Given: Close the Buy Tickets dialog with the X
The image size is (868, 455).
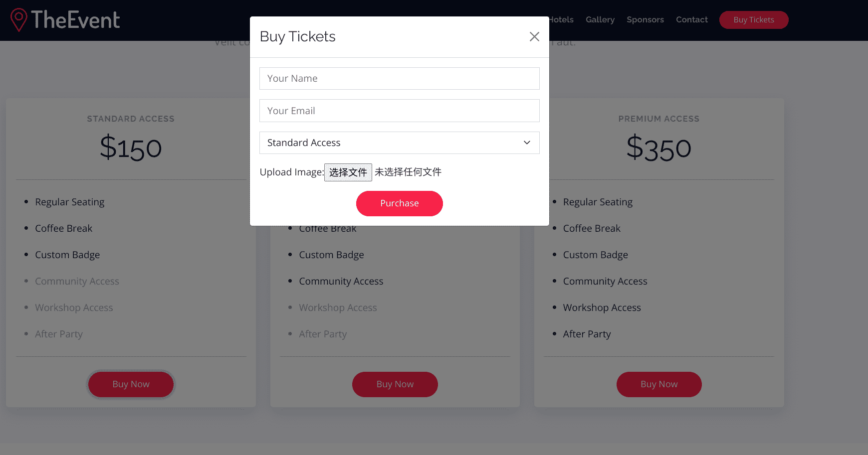Looking at the screenshot, I should (534, 36).
